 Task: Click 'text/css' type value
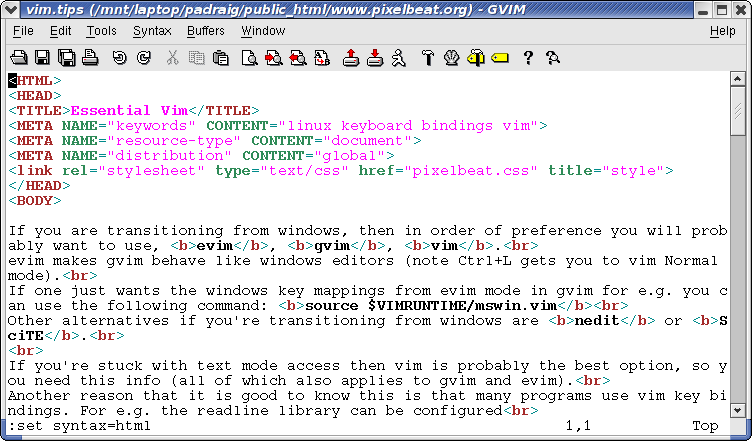click(x=304, y=171)
